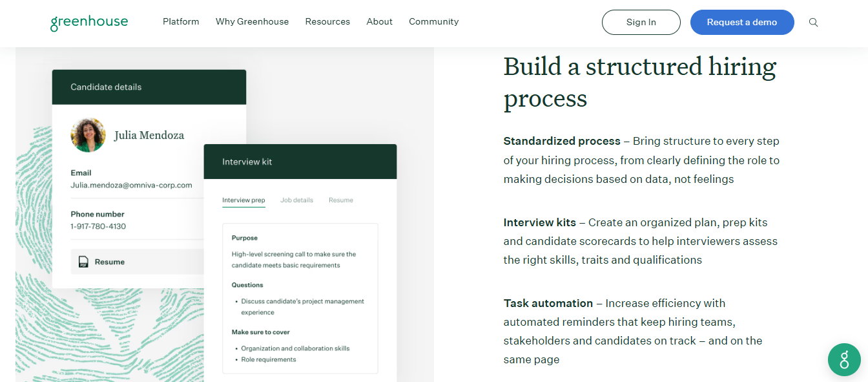
Task: Click the PDF file icon beside Resume
Action: tap(83, 262)
